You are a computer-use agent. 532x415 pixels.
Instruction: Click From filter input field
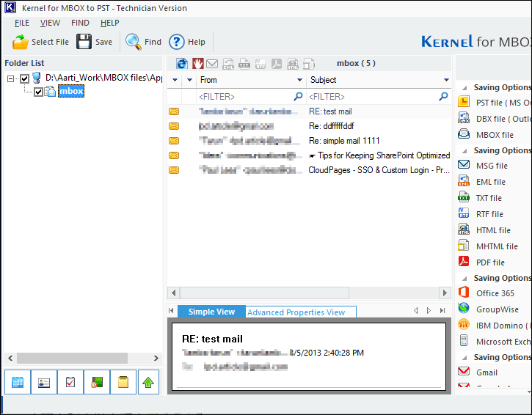(251, 97)
